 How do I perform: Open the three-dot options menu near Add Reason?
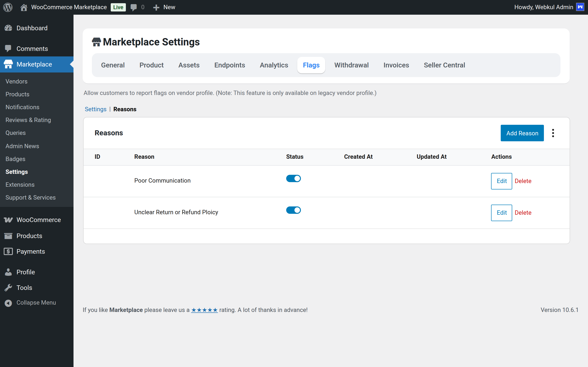[553, 133]
